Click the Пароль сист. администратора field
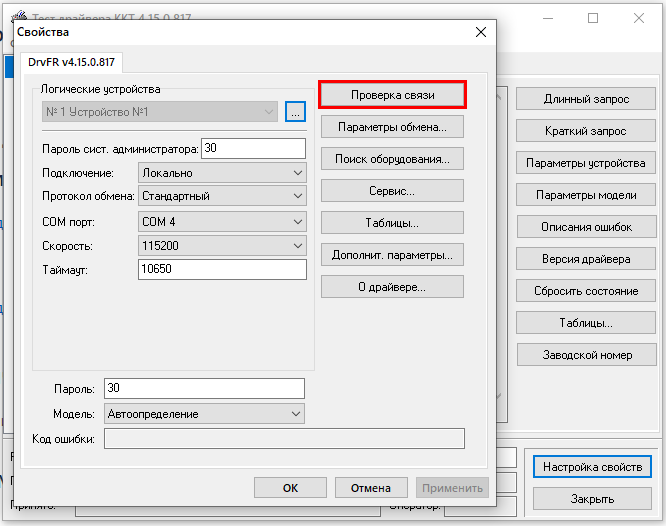 point(253,149)
